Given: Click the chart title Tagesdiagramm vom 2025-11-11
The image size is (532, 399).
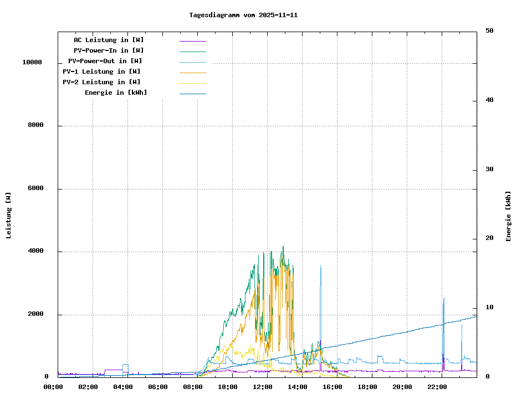Looking at the screenshot, I should point(243,16).
